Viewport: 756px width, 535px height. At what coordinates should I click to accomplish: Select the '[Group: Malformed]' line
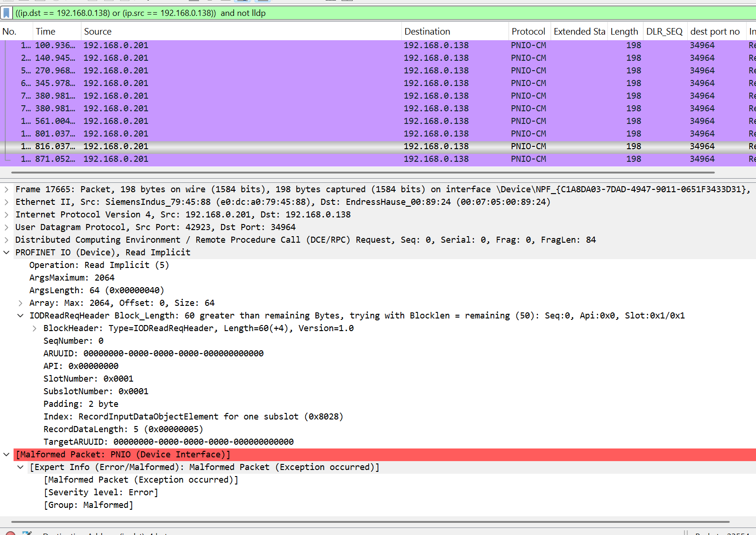point(88,505)
